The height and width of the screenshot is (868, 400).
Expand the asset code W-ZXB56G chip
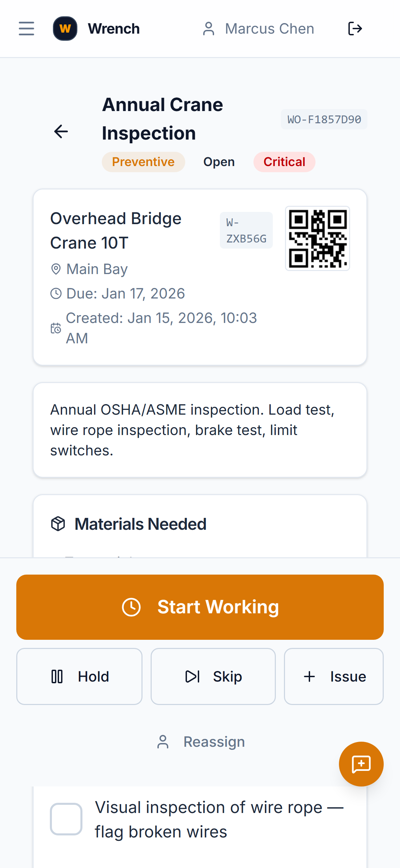click(x=246, y=230)
